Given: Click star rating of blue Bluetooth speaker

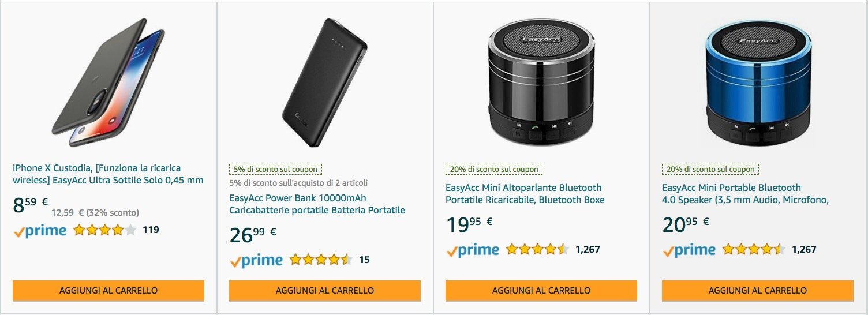Looking at the screenshot, I should [754, 250].
